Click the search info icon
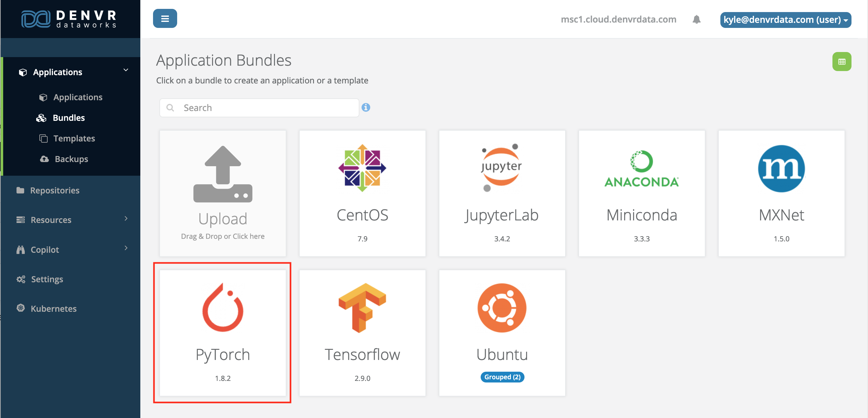 [x=366, y=108]
